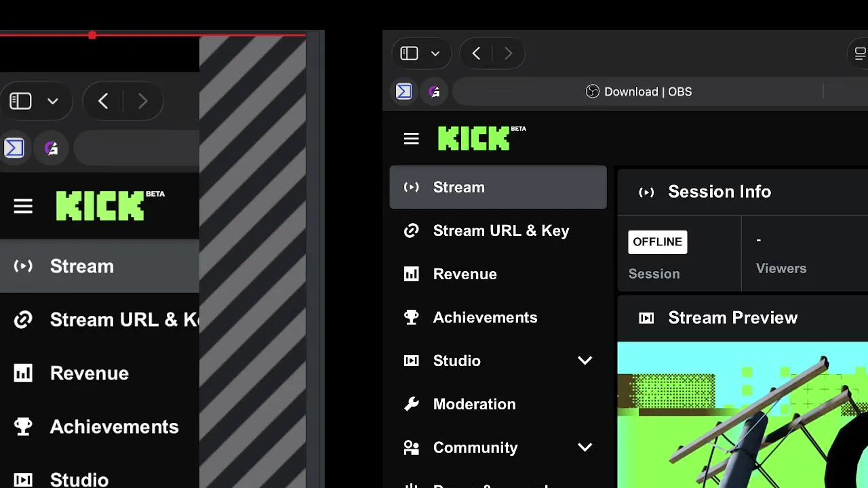Click the address bar in left browser
868x488 pixels.
point(136,148)
